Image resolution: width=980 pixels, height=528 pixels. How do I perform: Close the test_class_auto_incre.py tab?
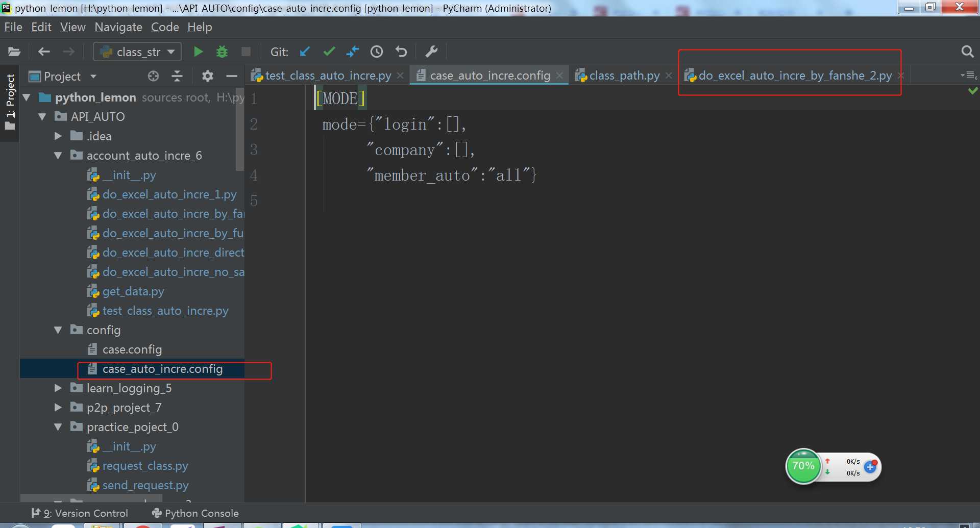pyautogui.click(x=401, y=76)
